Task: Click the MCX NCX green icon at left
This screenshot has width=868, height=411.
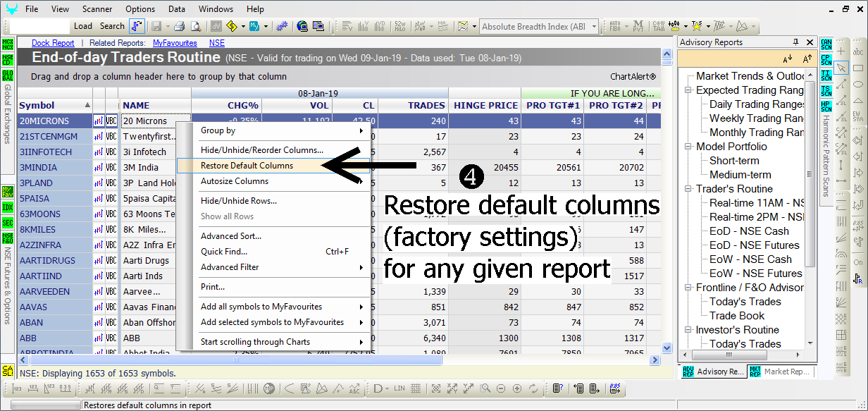Action: click(7, 45)
